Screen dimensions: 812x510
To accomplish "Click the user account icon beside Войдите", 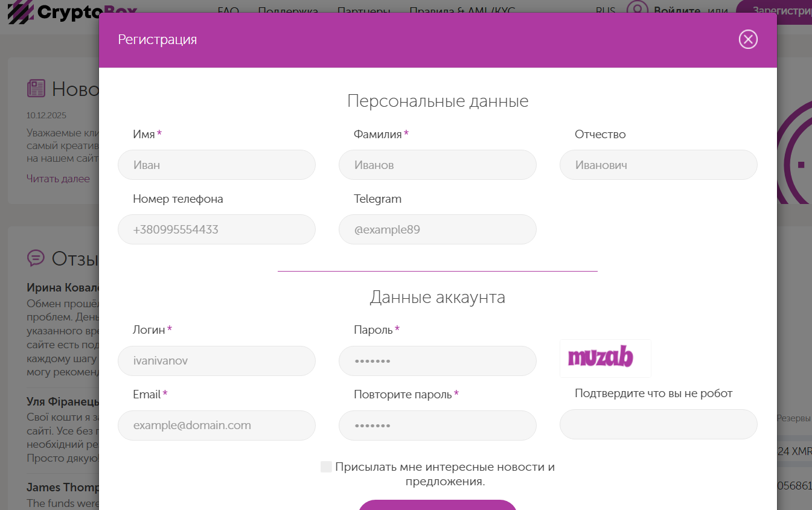I will [x=636, y=10].
